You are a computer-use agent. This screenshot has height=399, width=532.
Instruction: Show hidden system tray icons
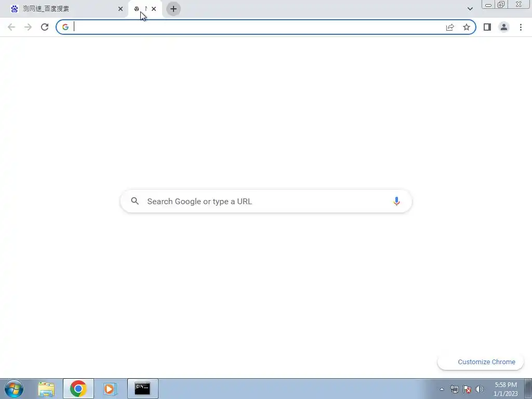click(x=442, y=389)
